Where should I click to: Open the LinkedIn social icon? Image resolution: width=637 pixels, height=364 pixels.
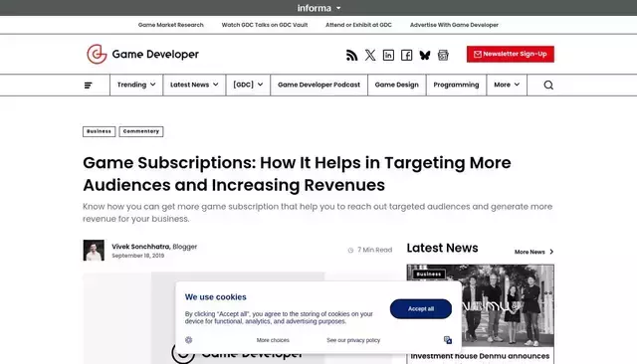(388, 55)
